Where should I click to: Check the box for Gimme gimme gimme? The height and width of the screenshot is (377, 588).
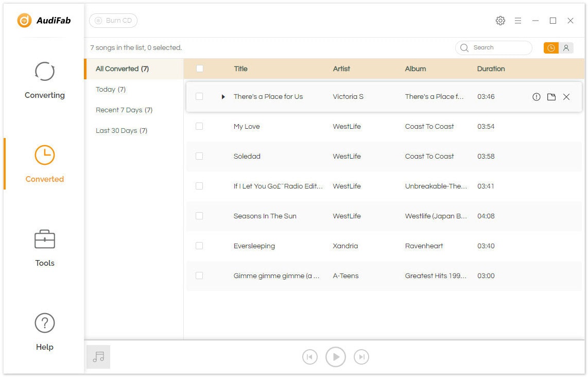pos(199,276)
